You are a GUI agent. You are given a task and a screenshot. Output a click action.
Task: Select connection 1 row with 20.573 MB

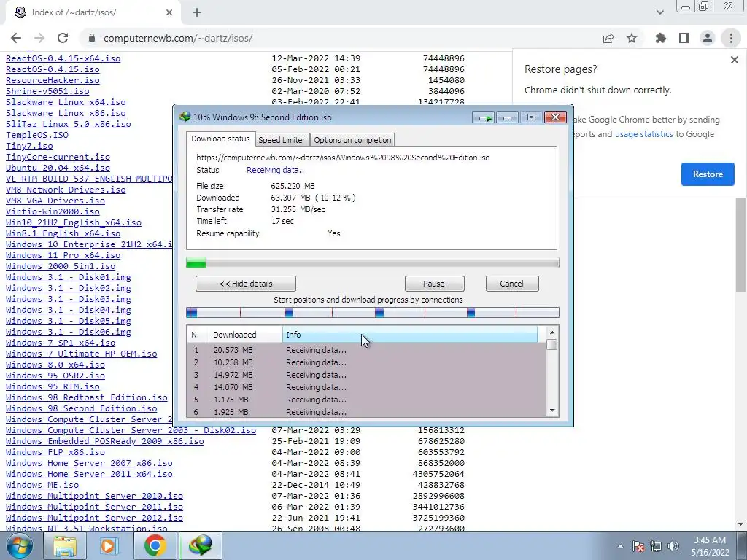coord(366,350)
